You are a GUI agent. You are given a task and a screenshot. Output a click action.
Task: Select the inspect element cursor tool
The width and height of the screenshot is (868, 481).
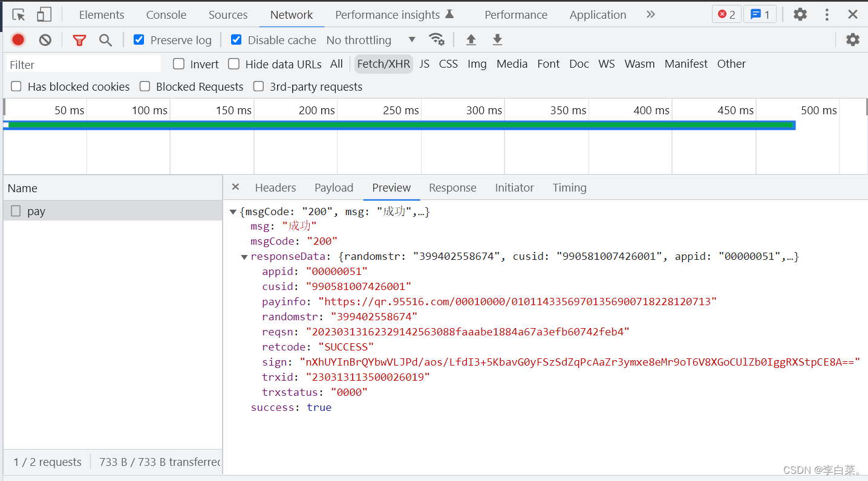point(18,13)
